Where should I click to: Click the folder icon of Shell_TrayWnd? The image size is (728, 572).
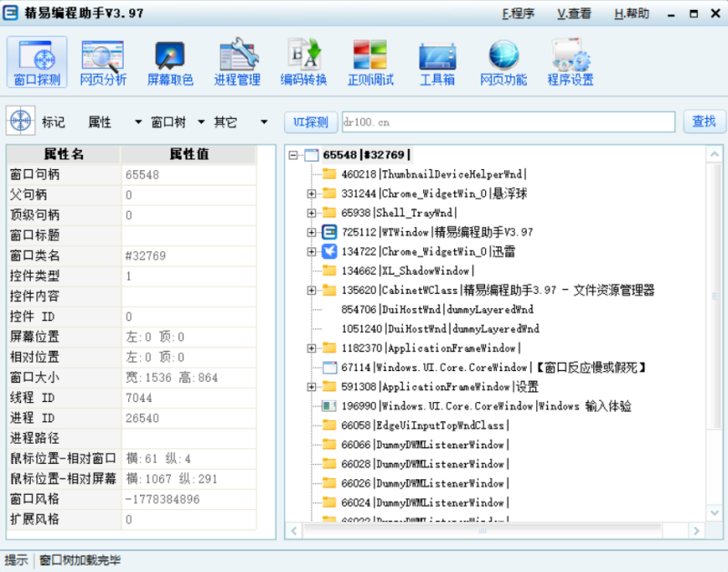tap(329, 213)
